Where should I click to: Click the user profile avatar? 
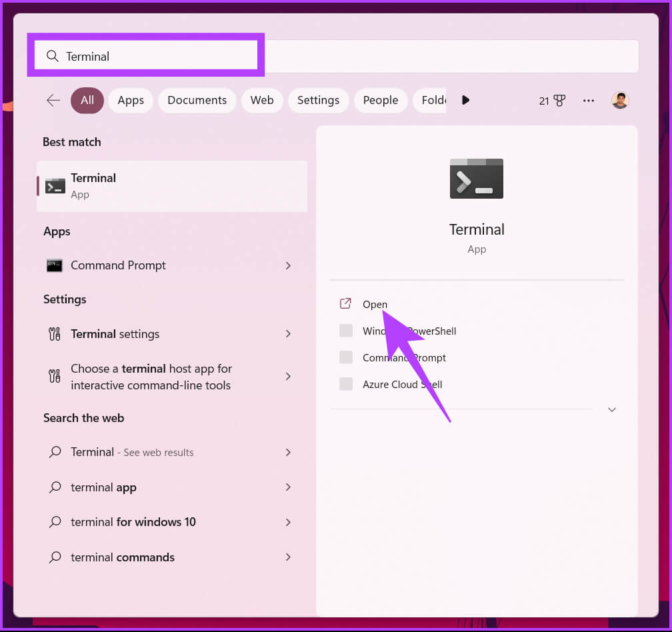(620, 100)
